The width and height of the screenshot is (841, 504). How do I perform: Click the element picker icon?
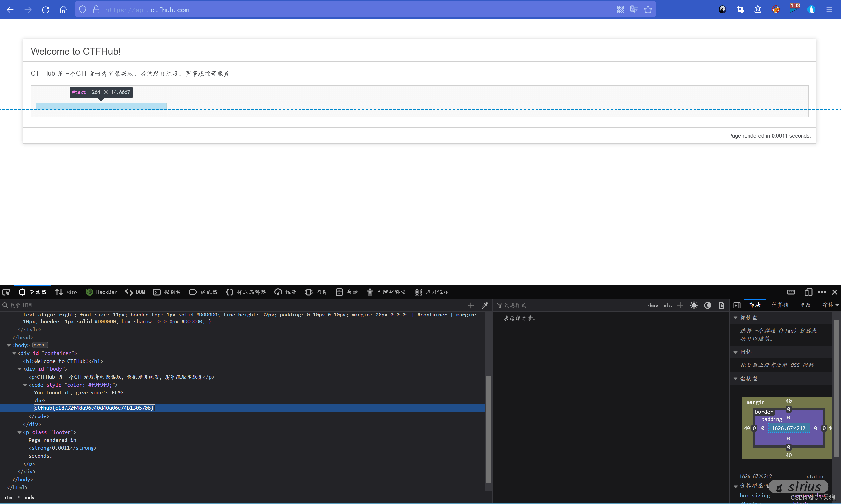7,292
